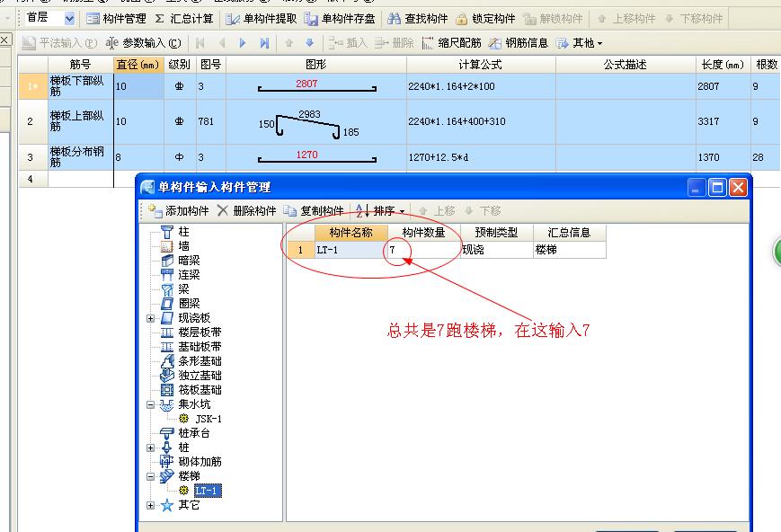Screen dimensions: 781x532
Task: Click the 插入 row button
Action: [x=348, y=43]
